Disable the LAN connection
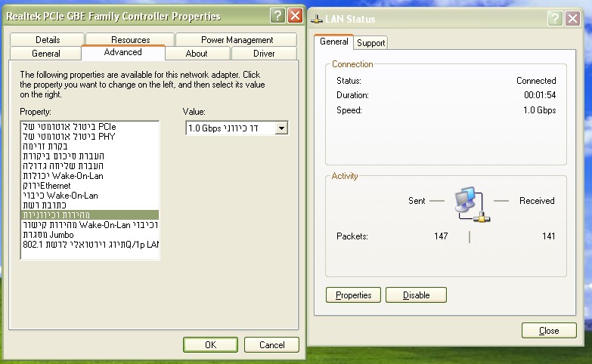Image resolution: width=592 pixels, height=364 pixels. point(416,295)
